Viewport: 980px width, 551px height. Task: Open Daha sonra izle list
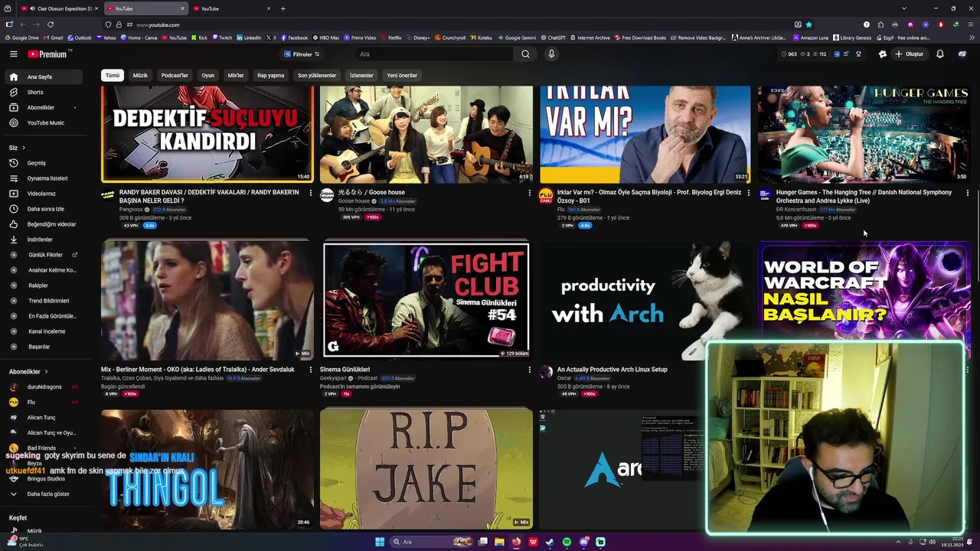click(x=42, y=209)
